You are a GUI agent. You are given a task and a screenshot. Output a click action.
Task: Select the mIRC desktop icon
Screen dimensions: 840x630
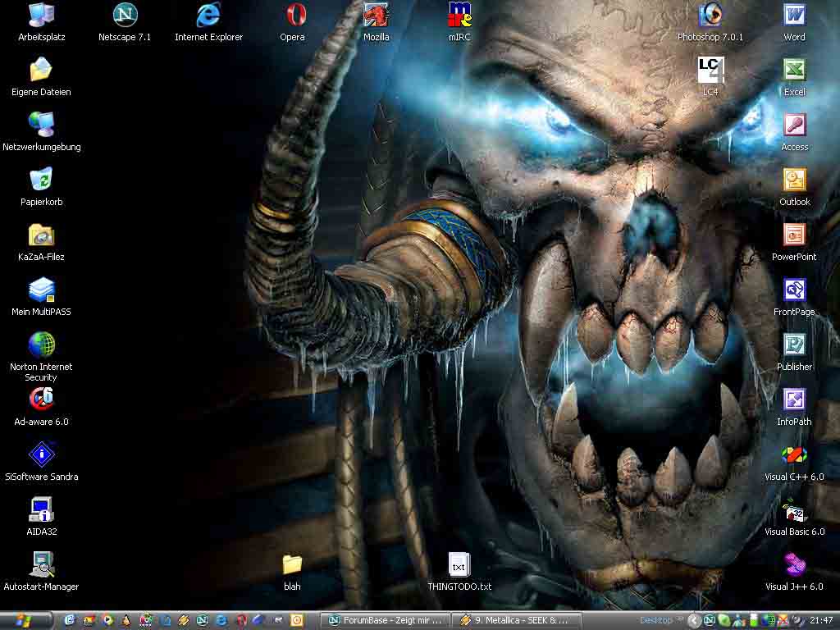click(x=459, y=22)
